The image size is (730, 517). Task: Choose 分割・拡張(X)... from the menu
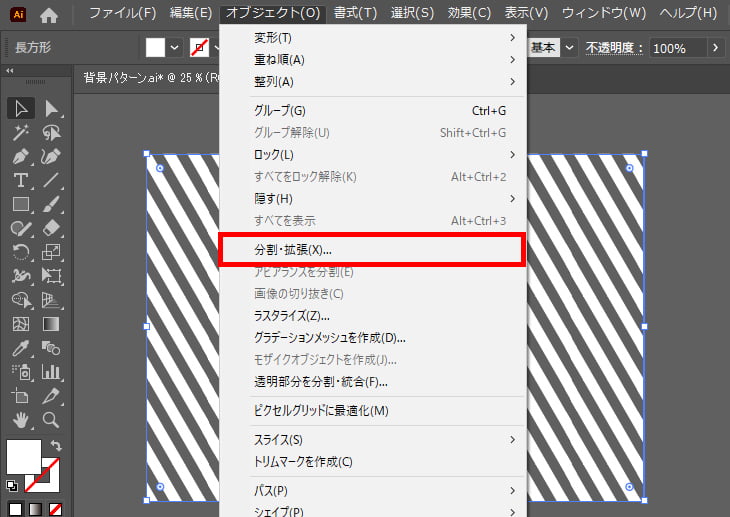[x=372, y=249]
